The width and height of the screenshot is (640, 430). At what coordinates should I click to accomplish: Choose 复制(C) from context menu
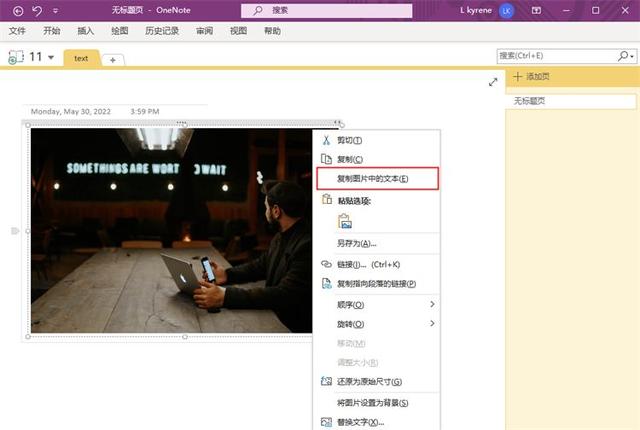[x=378, y=159]
